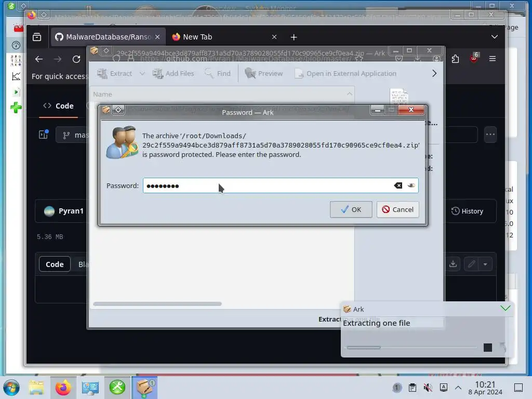The width and height of the screenshot is (532, 399).
Task: Select the Code view button in file viewer
Action: coord(55,264)
